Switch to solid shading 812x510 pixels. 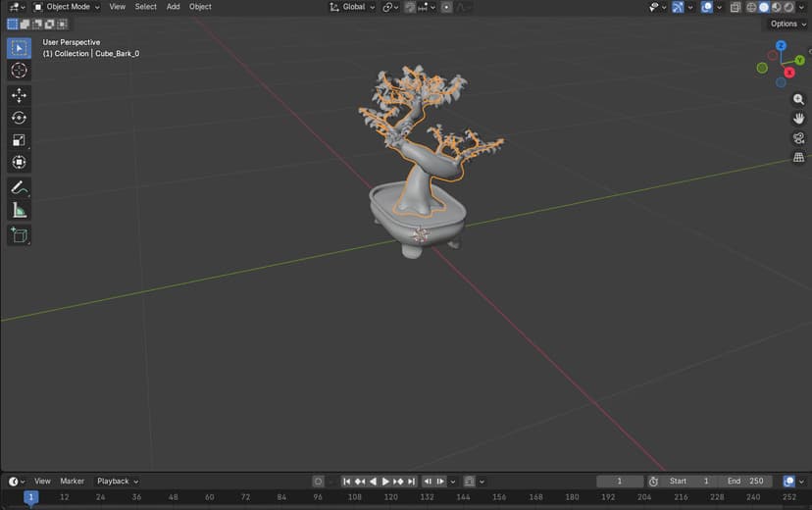pos(764,7)
